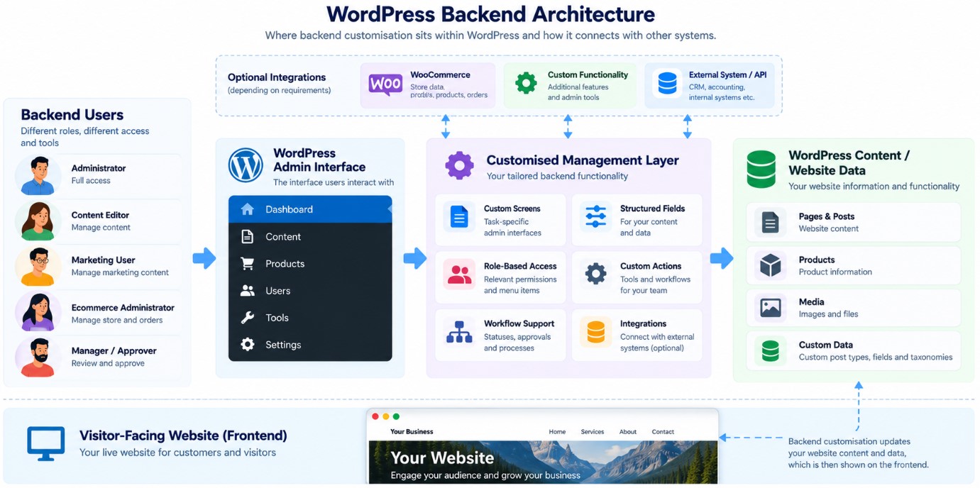
Task: Click the Visitor-Facing Website monitor icon
Action: pyautogui.click(x=46, y=443)
